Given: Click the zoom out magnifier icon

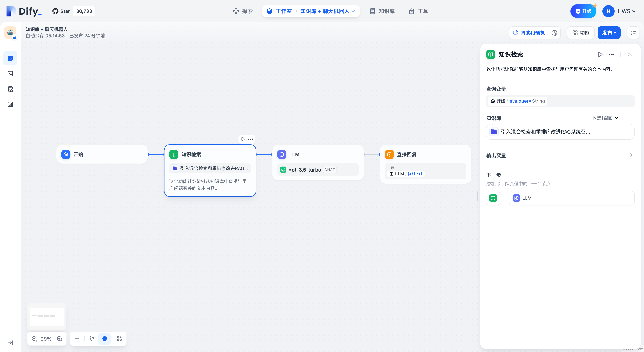Looking at the screenshot, I should 34,339.
